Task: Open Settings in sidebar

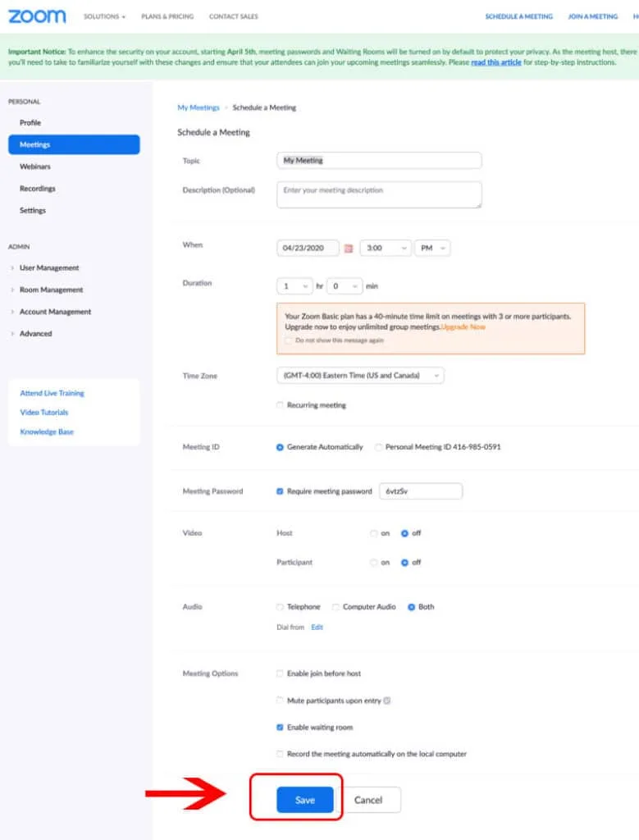Action: coord(33,211)
